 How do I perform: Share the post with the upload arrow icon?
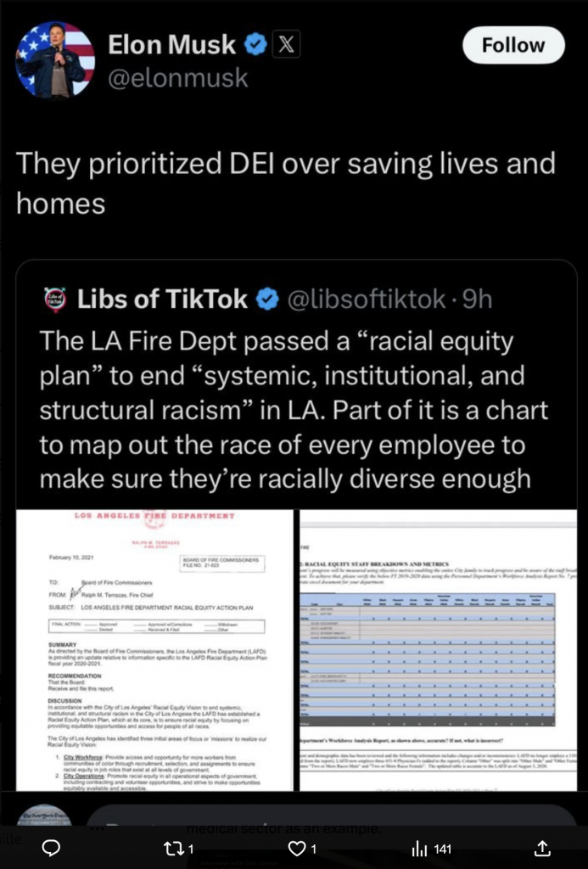(x=542, y=849)
